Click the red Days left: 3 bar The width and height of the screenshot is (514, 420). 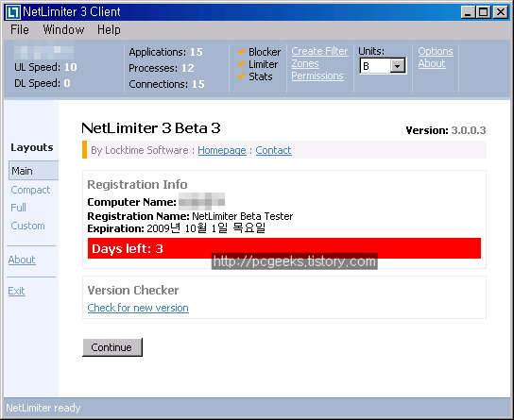[x=284, y=248]
